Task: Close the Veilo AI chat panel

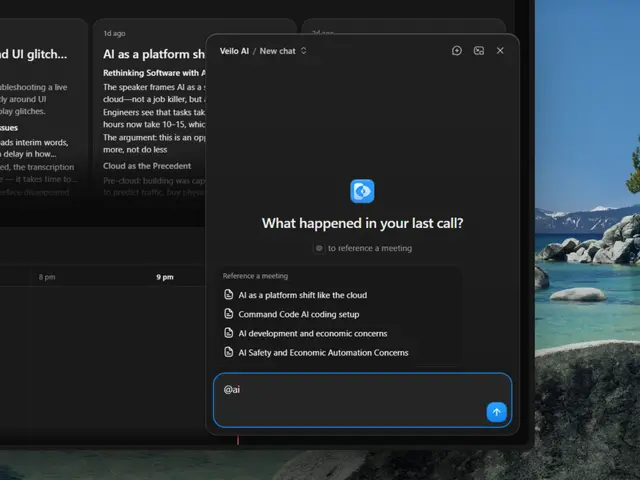Action: tap(500, 51)
